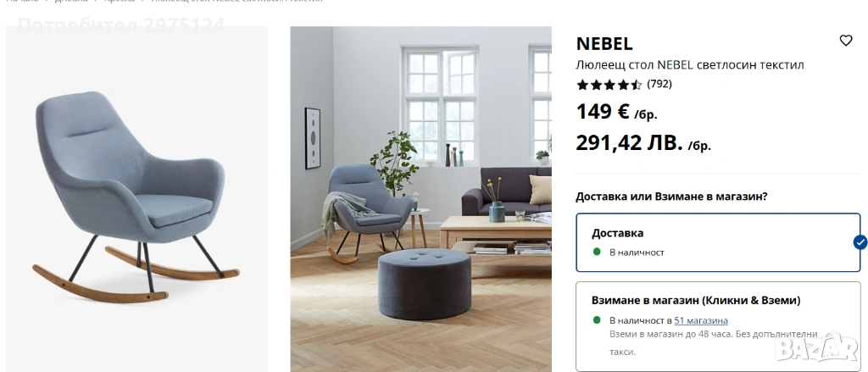
Task: Click the NEBEL product title
Action: click(x=604, y=43)
